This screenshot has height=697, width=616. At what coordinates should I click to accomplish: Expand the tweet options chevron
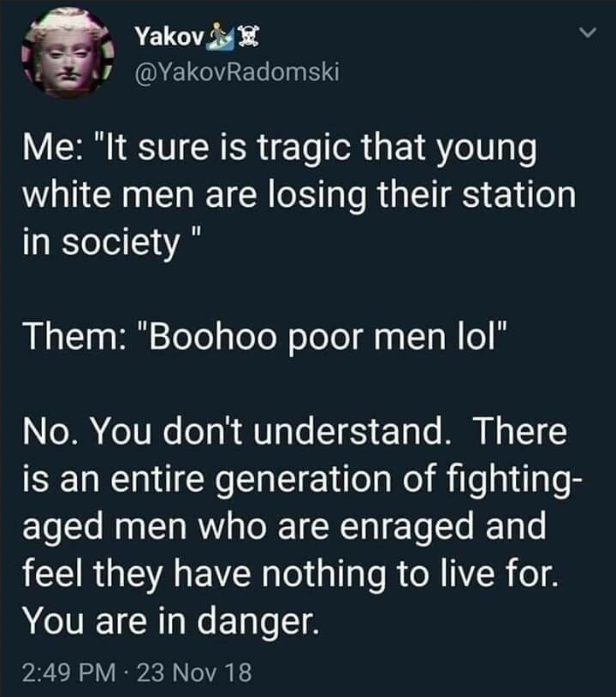point(588,33)
